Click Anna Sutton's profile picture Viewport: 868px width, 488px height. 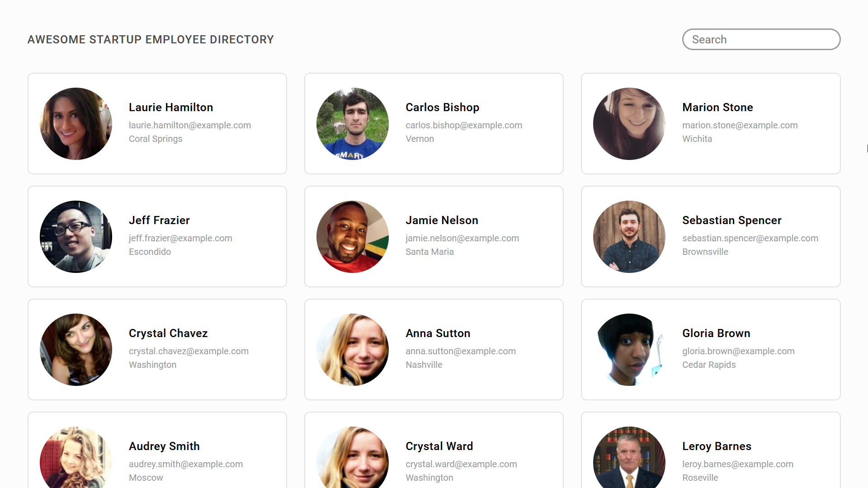coord(353,350)
